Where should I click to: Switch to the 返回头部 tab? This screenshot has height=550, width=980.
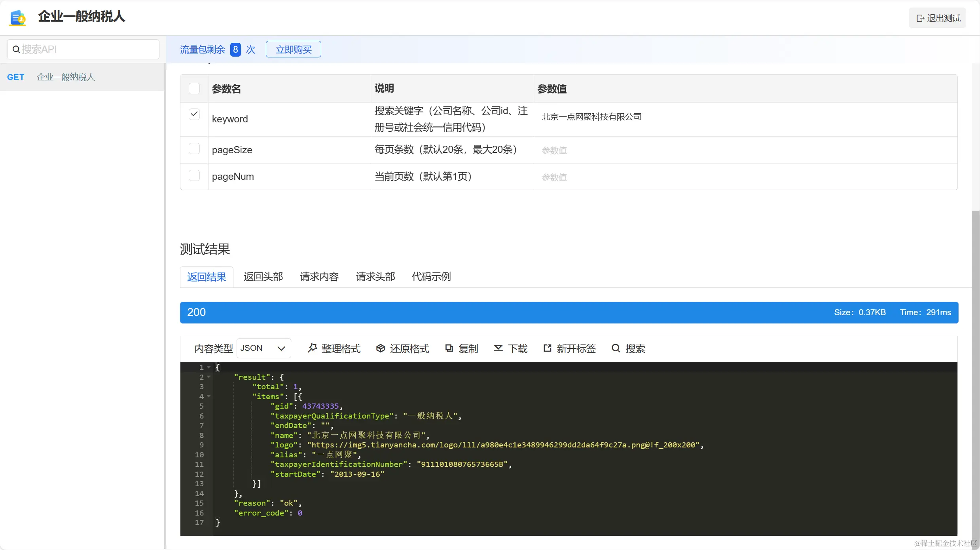coord(263,277)
